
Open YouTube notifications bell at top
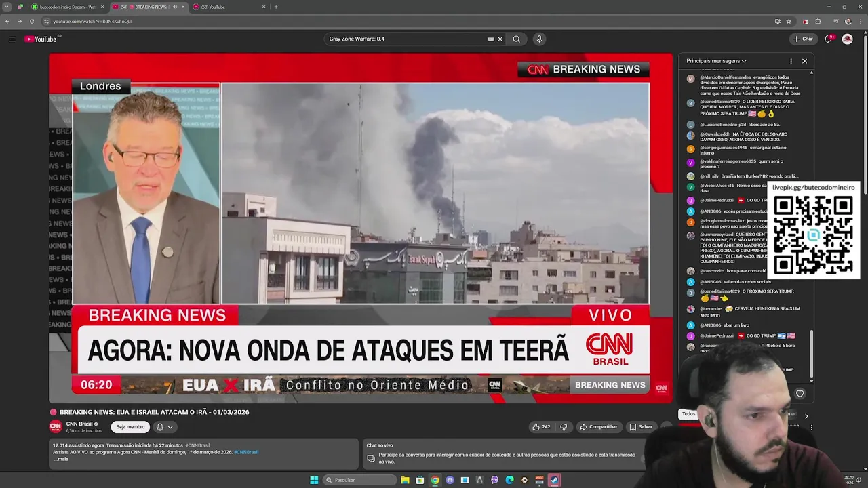(x=828, y=39)
